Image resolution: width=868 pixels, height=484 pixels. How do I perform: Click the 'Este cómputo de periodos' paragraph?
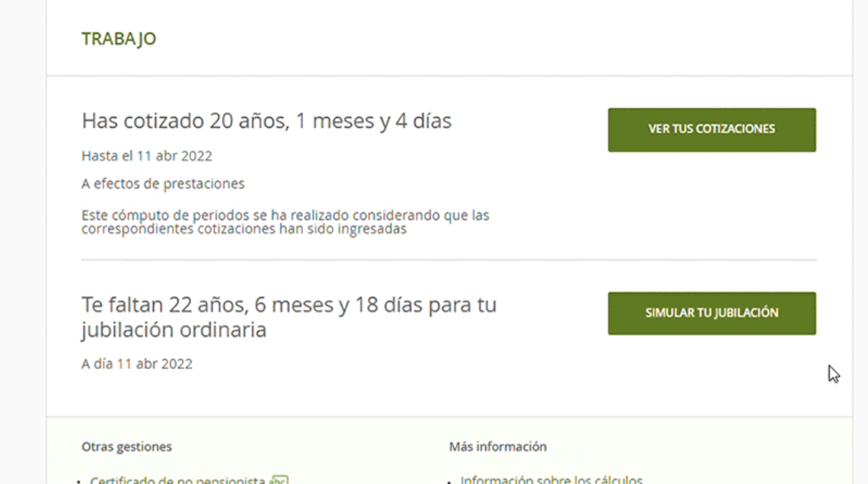(x=285, y=221)
